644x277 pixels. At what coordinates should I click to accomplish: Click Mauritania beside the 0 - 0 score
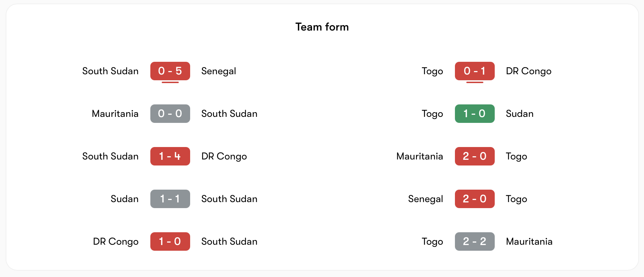[x=115, y=114]
